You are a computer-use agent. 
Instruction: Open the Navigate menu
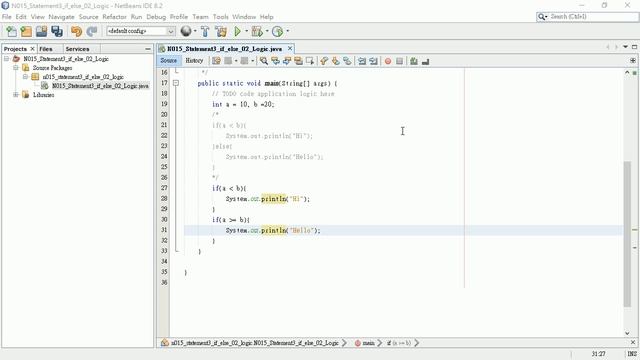tap(61, 17)
